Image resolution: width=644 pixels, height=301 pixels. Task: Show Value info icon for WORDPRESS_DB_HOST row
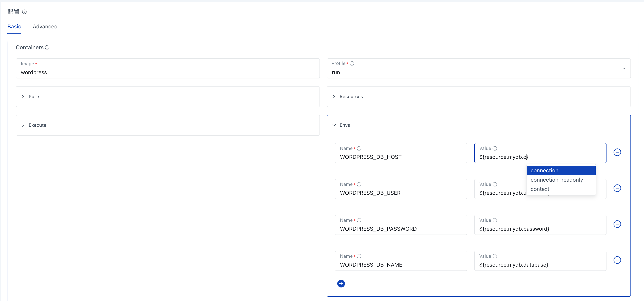494,148
